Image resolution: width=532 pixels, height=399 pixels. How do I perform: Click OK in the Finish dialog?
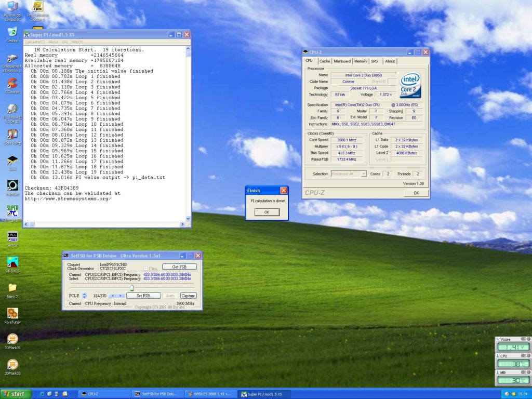click(267, 212)
